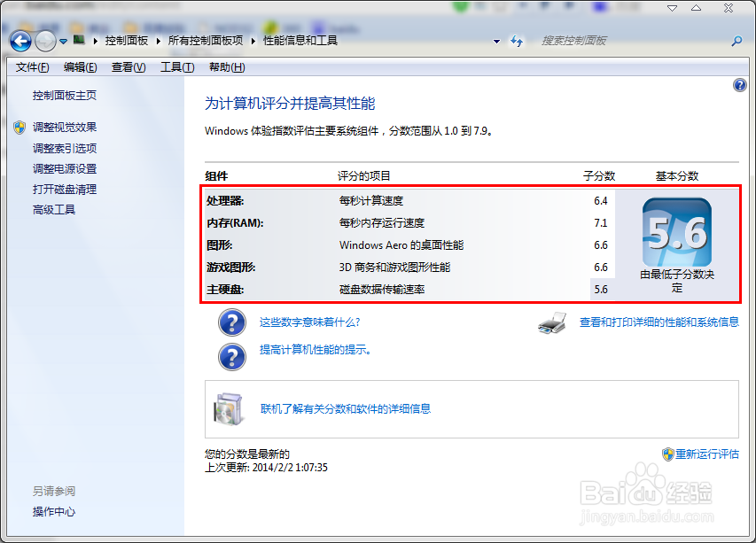Open the recent pages dropdown beside the forward button
The width and height of the screenshot is (756, 543).
point(62,41)
